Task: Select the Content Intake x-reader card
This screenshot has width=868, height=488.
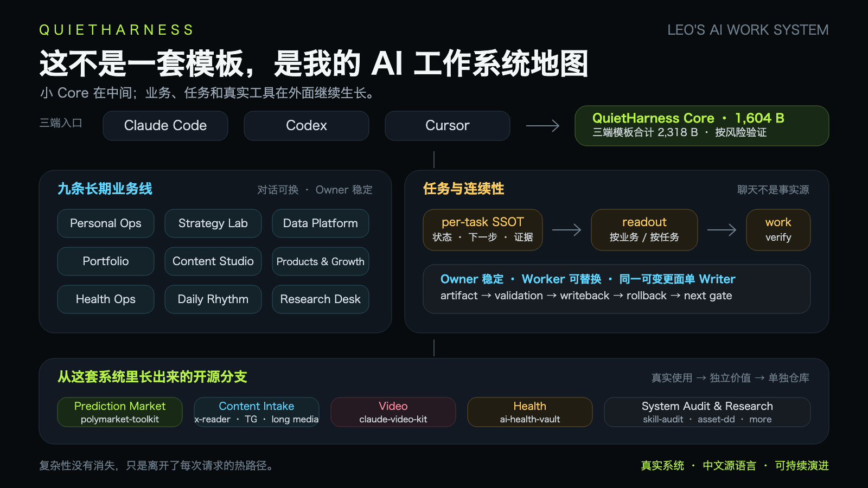Action: [x=257, y=412]
